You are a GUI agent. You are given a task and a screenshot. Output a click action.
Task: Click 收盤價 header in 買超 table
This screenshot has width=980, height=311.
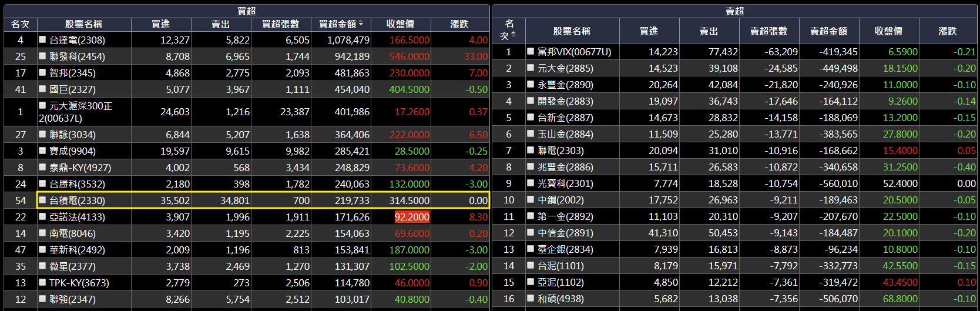click(401, 24)
